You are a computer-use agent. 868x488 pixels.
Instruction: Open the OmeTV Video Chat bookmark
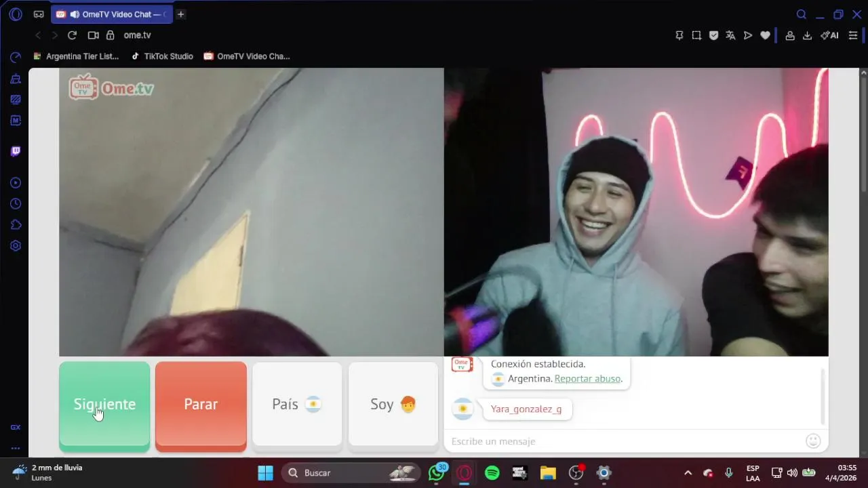(247, 56)
